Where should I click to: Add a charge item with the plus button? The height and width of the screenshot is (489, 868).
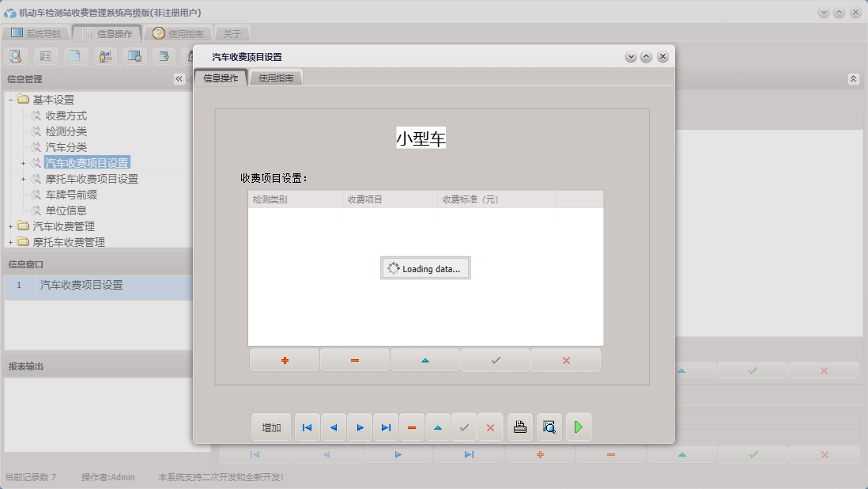tap(284, 359)
